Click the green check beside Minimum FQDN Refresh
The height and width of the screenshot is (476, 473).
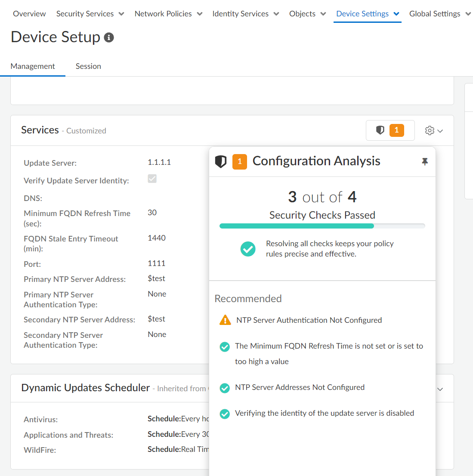coord(225,347)
